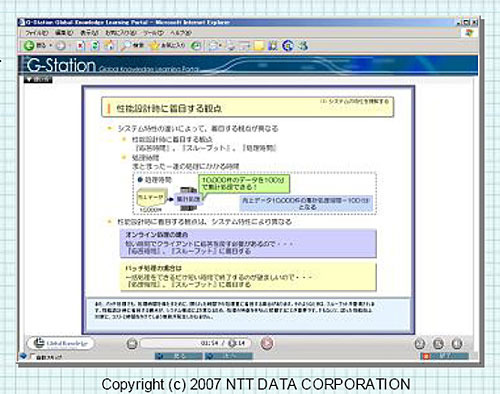Print the page with the printer icon

tap(232, 46)
